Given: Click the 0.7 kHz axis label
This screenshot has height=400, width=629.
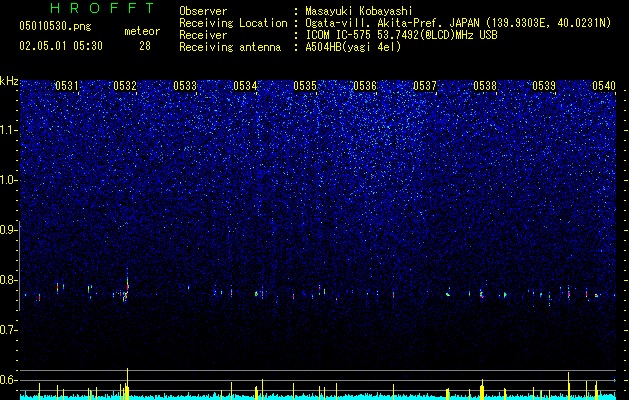Looking at the screenshot, I should (x=8, y=330).
